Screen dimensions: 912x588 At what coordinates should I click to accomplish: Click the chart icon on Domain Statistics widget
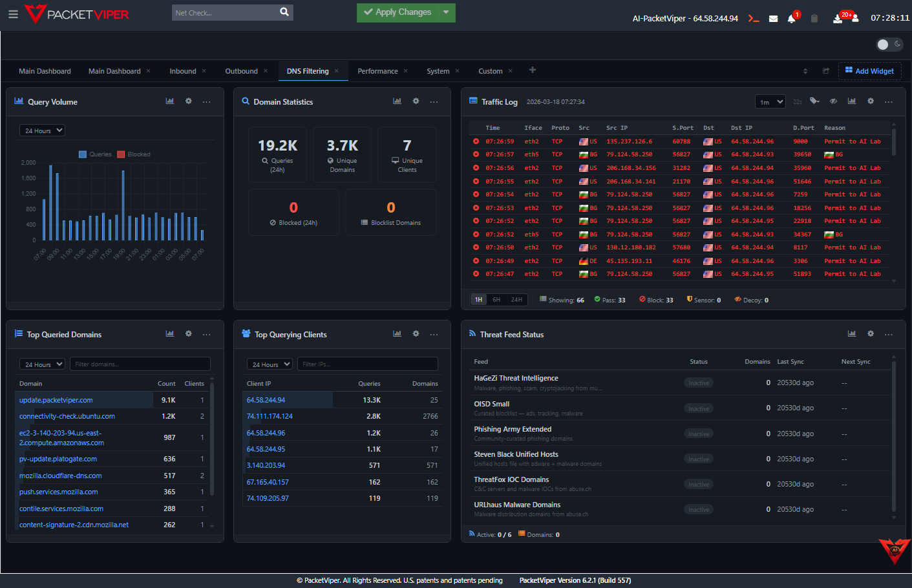[x=397, y=101]
